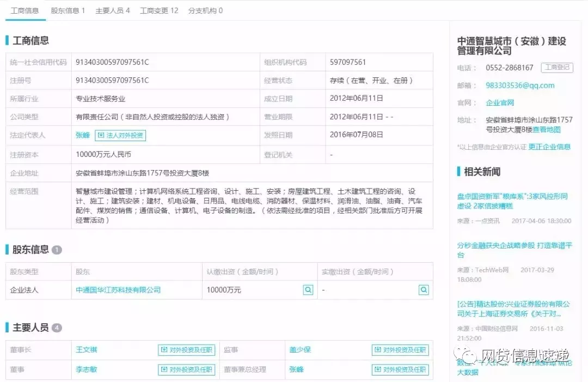Click company title 中通智慧城市（安徽）建设管理有限公司
588x382 pixels.
point(511,45)
